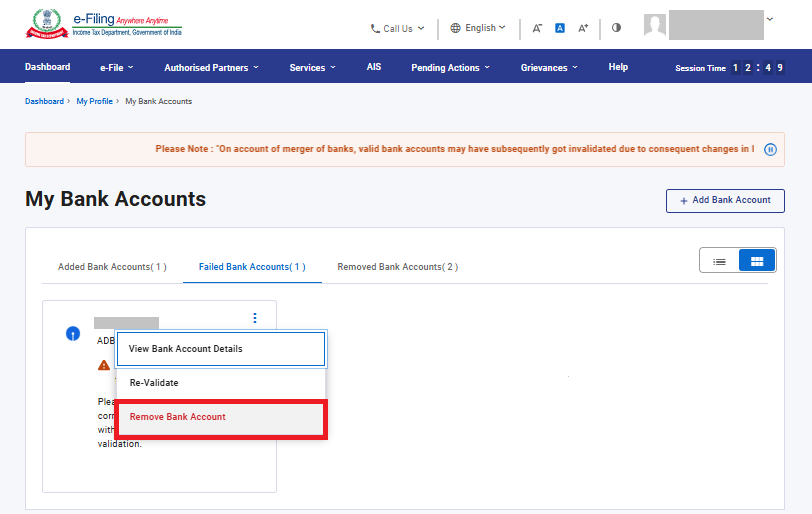Switch to list view layout
The image size is (812, 514).
coord(719,261)
